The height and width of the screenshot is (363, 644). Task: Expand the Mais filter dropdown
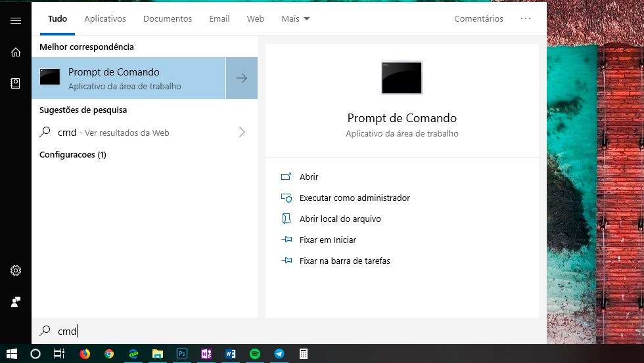(295, 19)
